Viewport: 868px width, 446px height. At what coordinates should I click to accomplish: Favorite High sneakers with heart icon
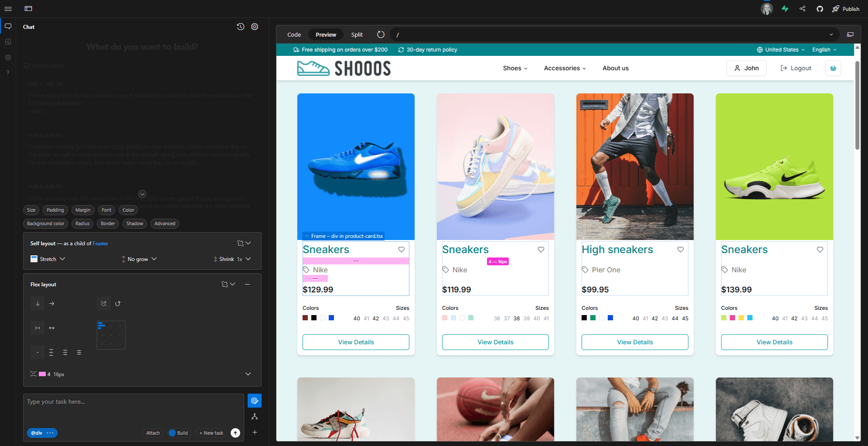(x=681, y=250)
